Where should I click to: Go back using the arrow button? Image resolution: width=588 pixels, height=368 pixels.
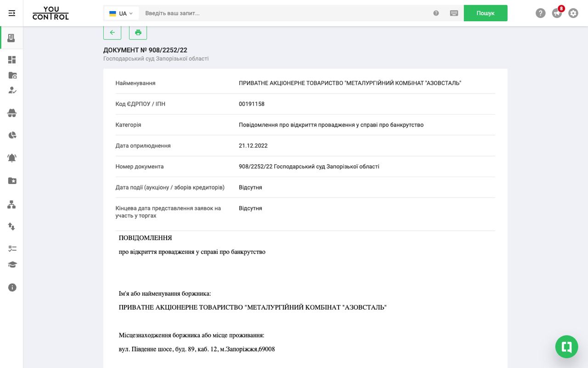pyautogui.click(x=112, y=32)
